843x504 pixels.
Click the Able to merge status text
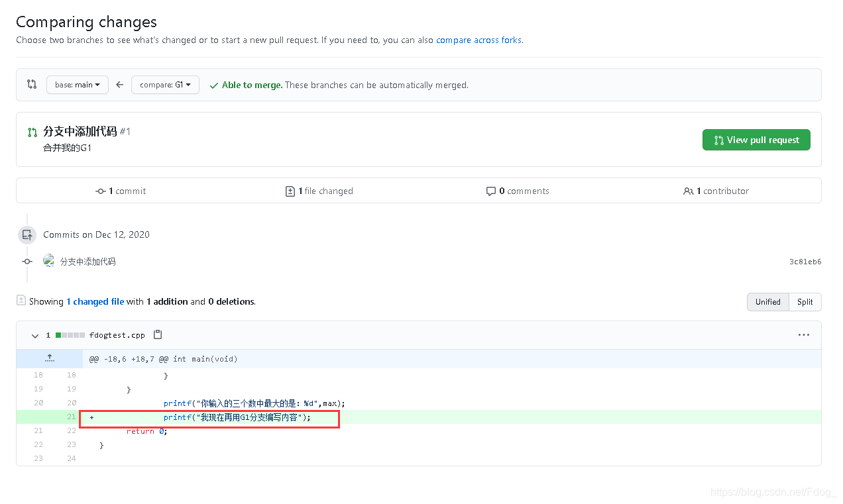click(252, 85)
